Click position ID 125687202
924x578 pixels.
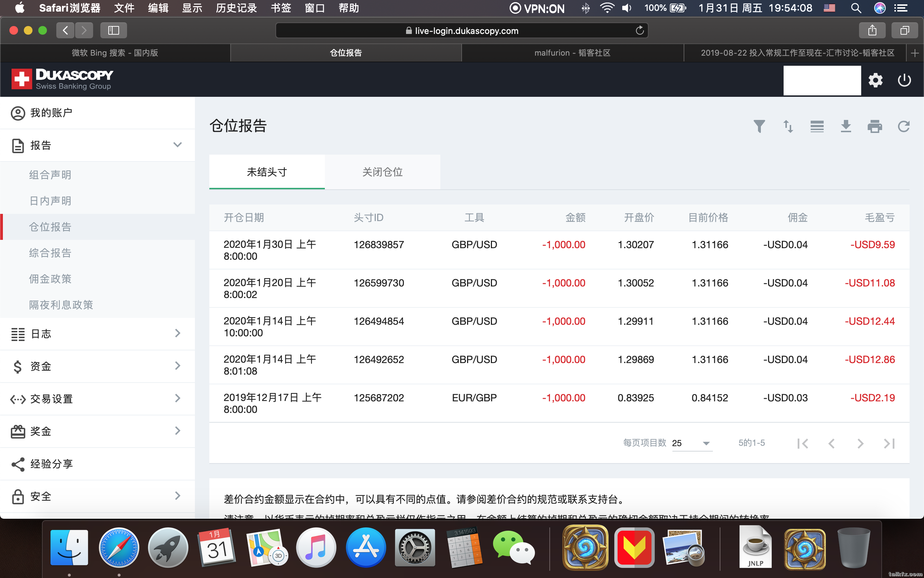(x=379, y=398)
